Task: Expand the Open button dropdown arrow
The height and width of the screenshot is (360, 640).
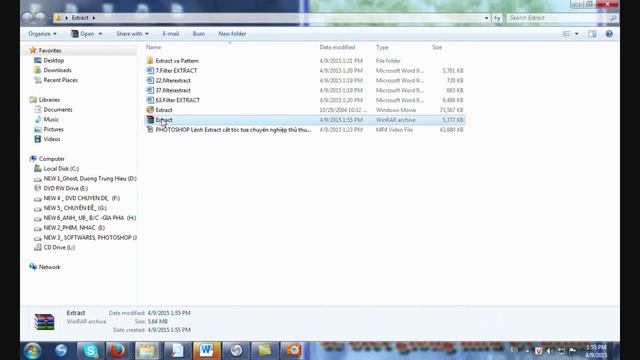Action: [100, 34]
